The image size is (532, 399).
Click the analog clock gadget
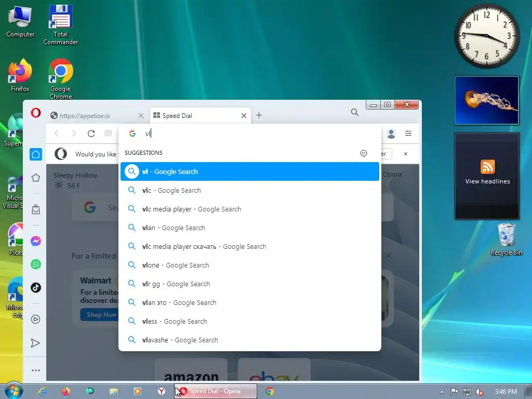pos(487,36)
